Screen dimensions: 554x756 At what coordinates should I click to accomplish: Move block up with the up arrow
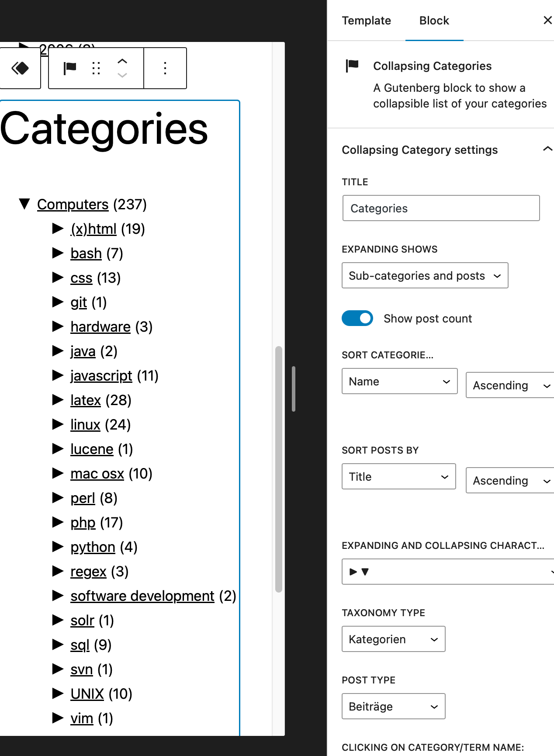click(x=122, y=61)
